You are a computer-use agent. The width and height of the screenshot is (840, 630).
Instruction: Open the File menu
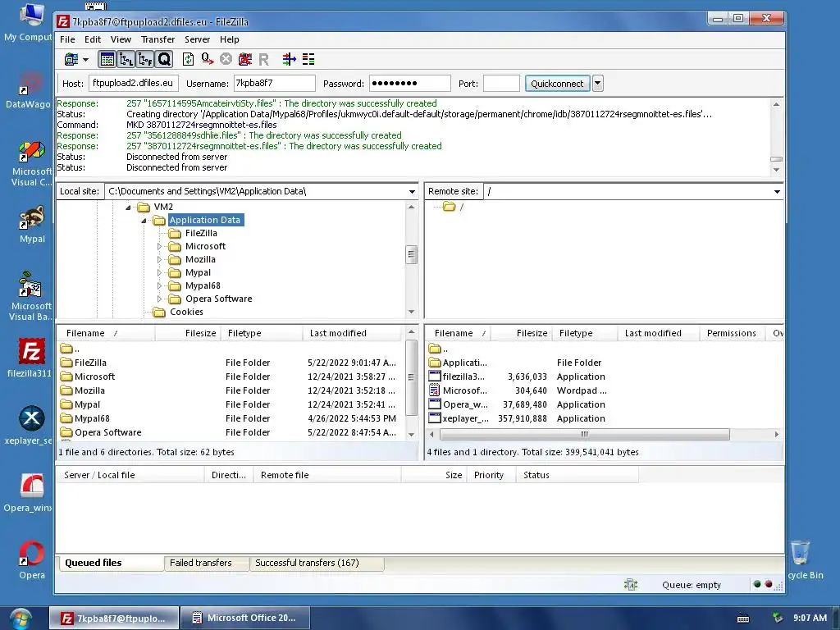[67, 39]
